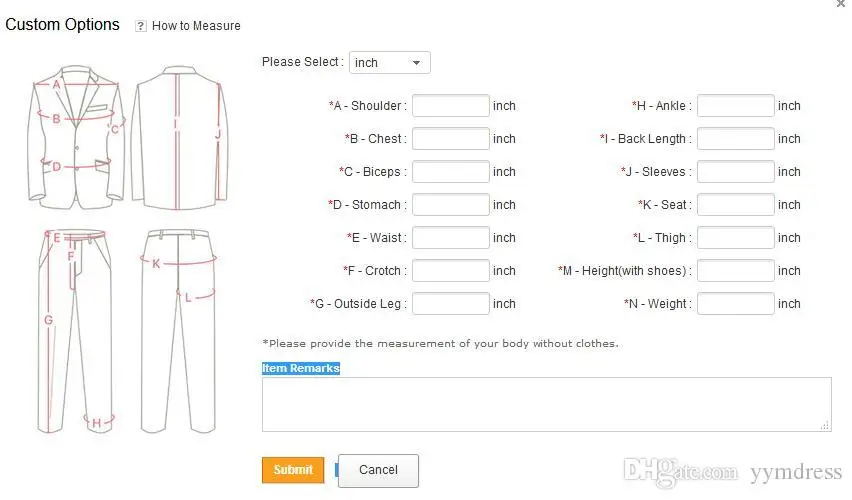Select the Back Length input field
The width and height of the screenshot is (852, 500).
pyautogui.click(x=735, y=139)
